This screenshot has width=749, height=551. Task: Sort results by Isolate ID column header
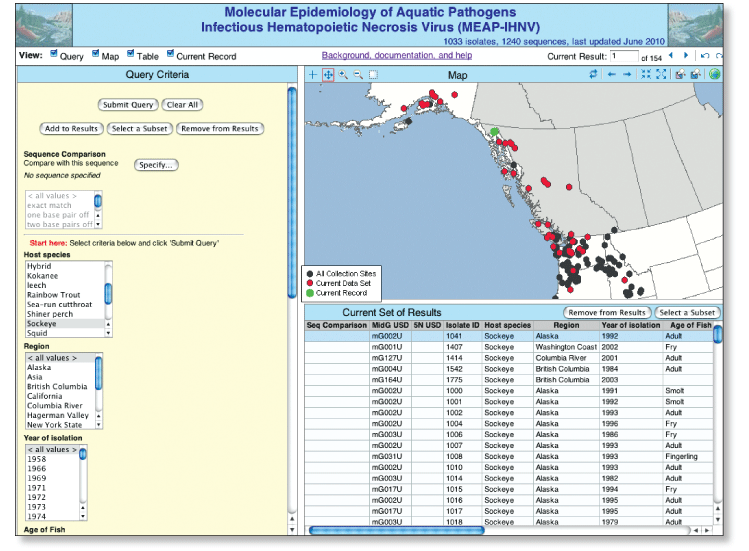462,326
